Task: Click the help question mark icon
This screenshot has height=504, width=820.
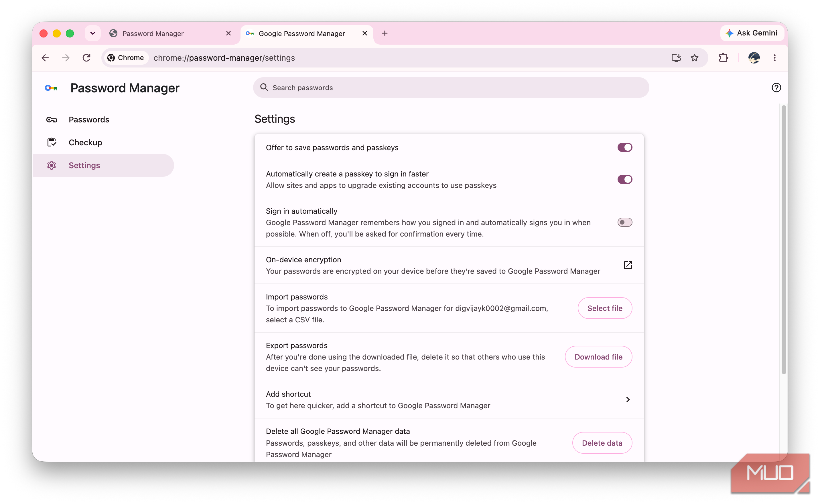Action: 776,88
